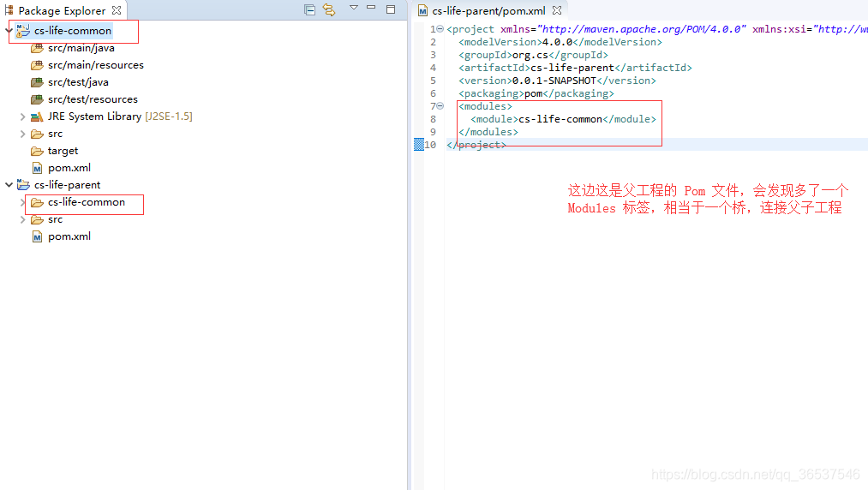The image size is (868, 490).
Task: Click the artifactId cs-life-parent line
Action: 575,68
